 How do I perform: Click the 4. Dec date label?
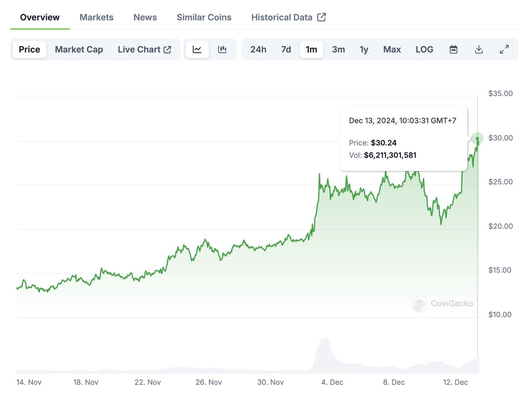coord(332,382)
